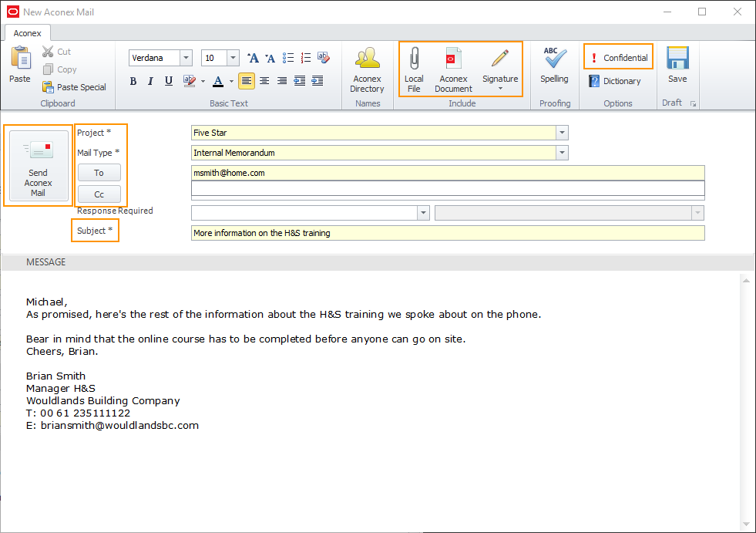Click the To field with msmith@home.com
This screenshot has width=756, height=533.
(448, 173)
